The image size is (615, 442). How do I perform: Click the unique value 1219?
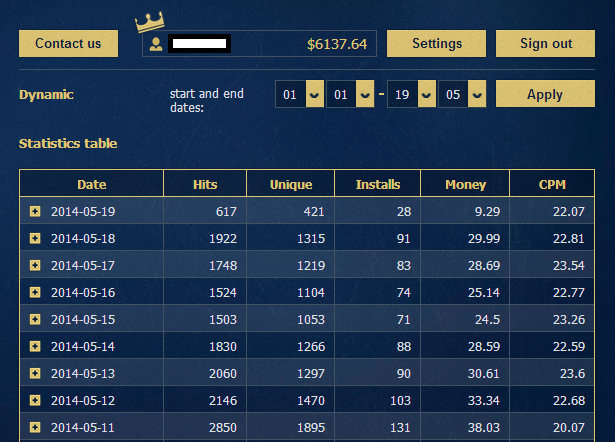click(x=311, y=266)
